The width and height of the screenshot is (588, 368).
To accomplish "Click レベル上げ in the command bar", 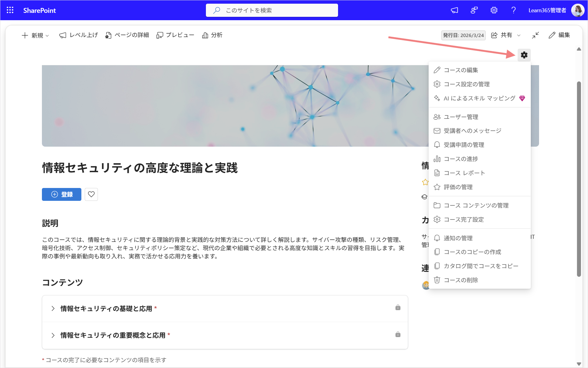I will [79, 35].
